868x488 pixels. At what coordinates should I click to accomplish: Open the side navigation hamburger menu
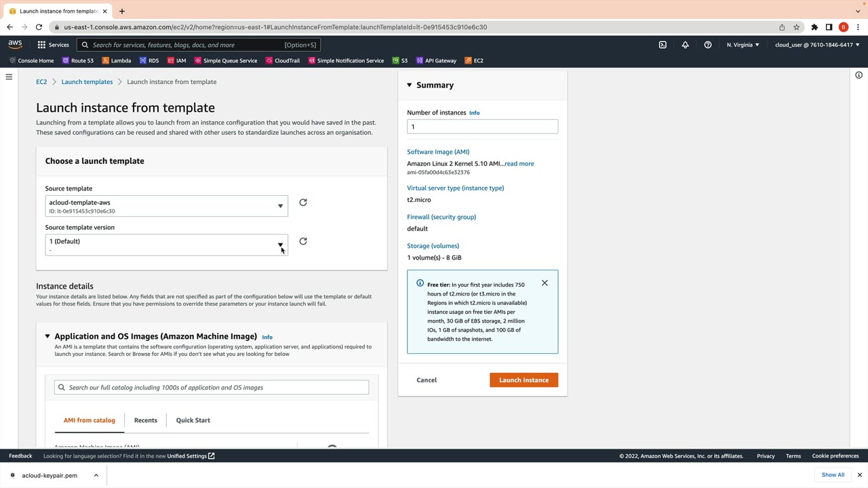point(9,77)
